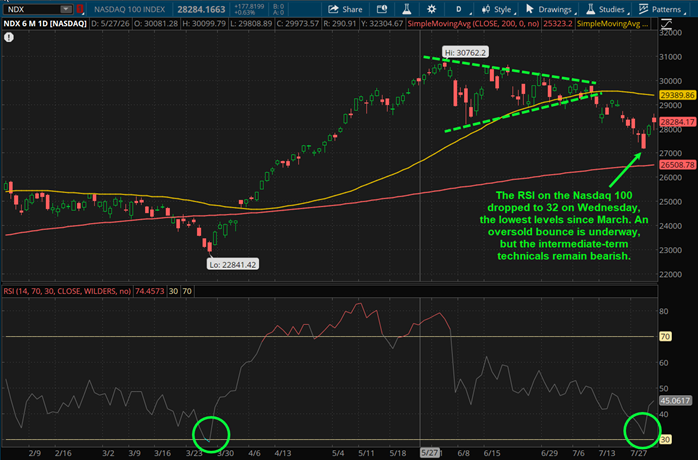Click the L: 29808.89 low value
The height and width of the screenshot is (460, 699).
251,24
